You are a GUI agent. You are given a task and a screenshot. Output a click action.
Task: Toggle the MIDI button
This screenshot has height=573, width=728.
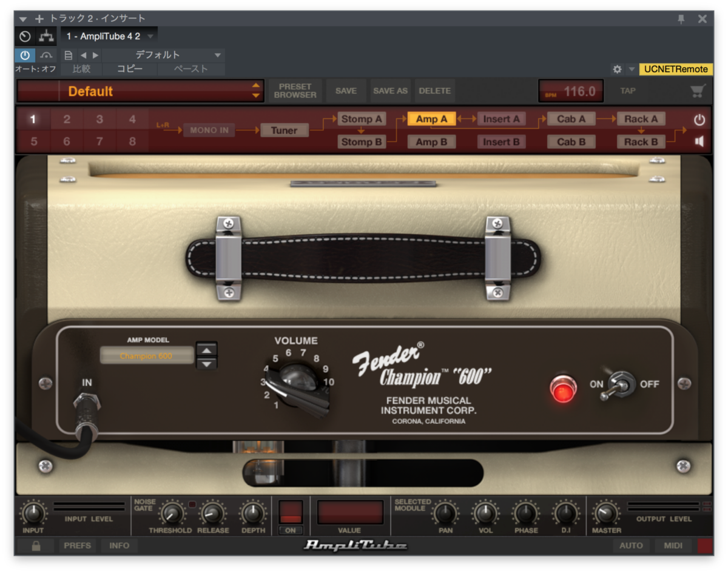(x=673, y=546)
